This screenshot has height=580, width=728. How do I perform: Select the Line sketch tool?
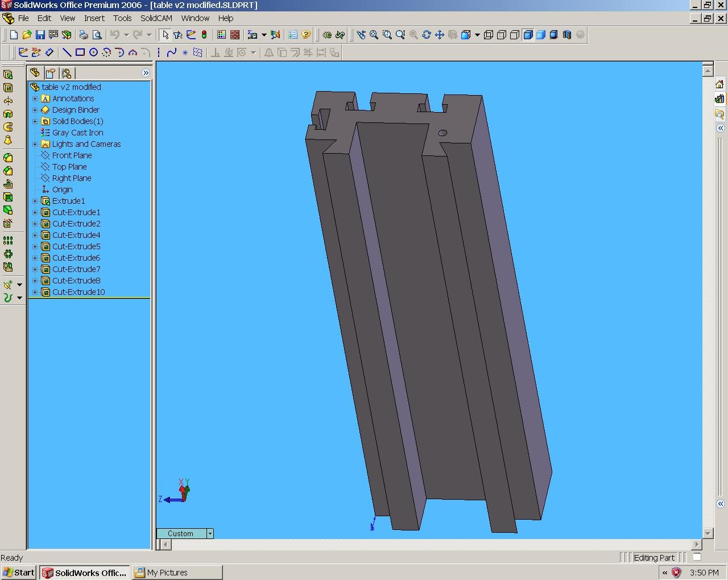coord(67,52)
